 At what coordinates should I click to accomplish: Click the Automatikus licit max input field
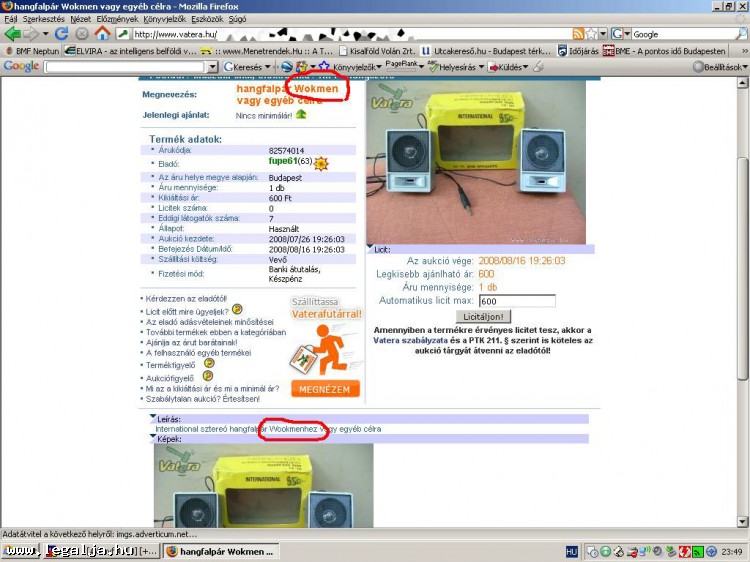[x=516, y=301]
